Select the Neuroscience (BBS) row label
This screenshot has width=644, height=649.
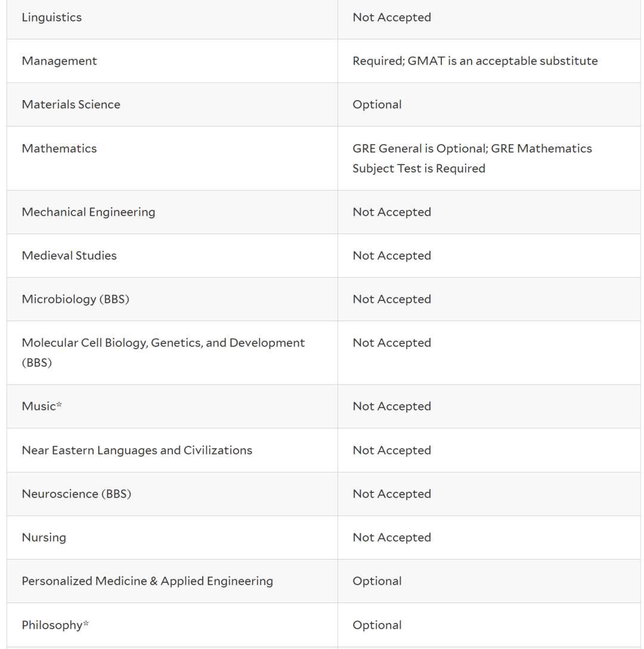(x=76, y=494)
